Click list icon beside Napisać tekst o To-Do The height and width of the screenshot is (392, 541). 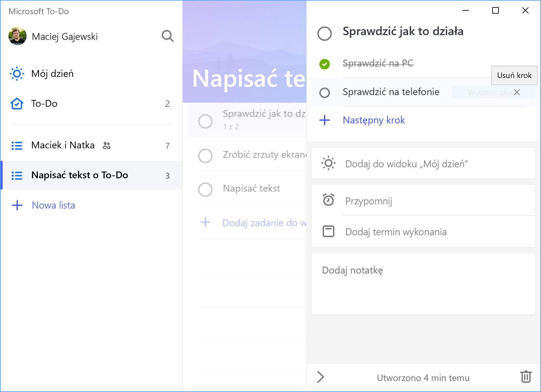point(17,176)
